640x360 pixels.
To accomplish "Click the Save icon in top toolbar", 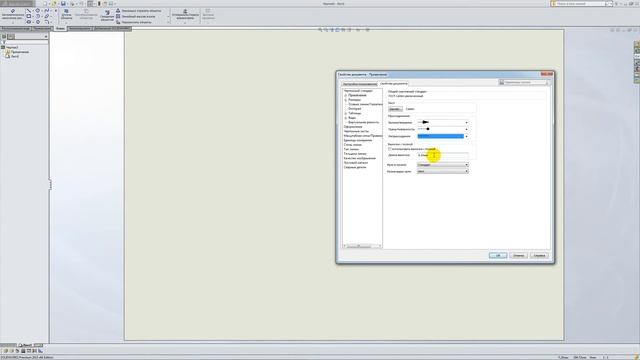I will 63,4.
